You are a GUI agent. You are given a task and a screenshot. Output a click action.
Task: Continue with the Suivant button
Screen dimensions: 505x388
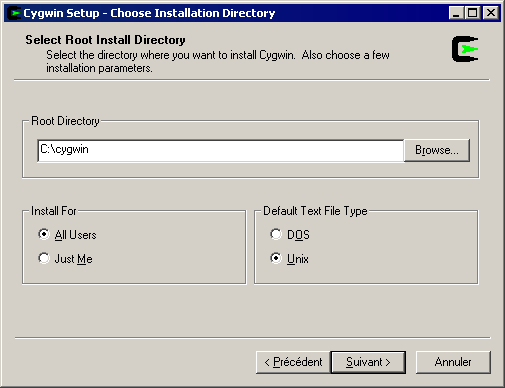click(368, 362)
